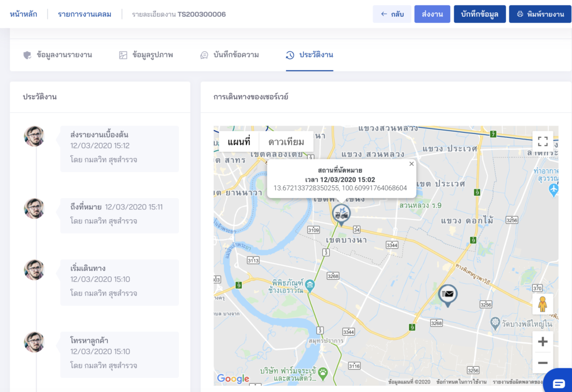Click the chat icon beside บันทึกข้อความ
The image size is (572, 392).
[x=204, y=55]
